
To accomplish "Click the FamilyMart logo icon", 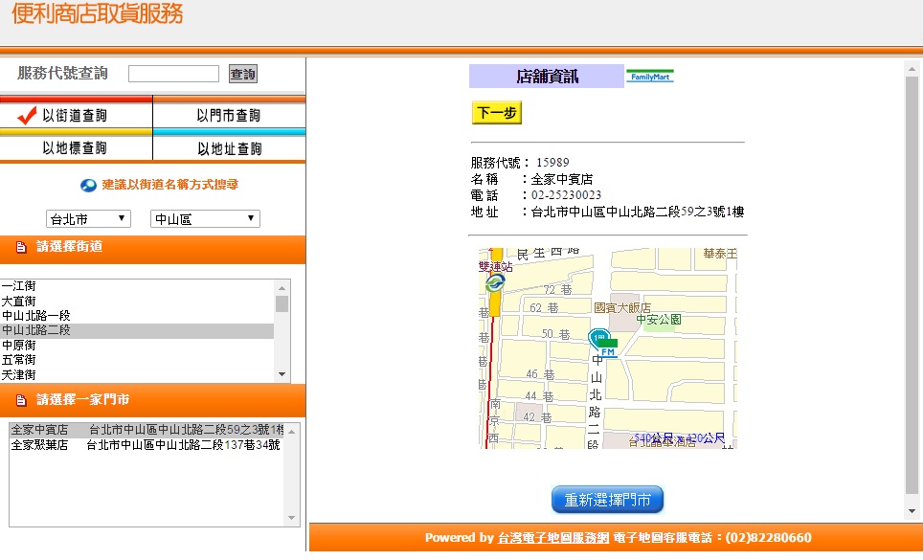I will [650, 77].
